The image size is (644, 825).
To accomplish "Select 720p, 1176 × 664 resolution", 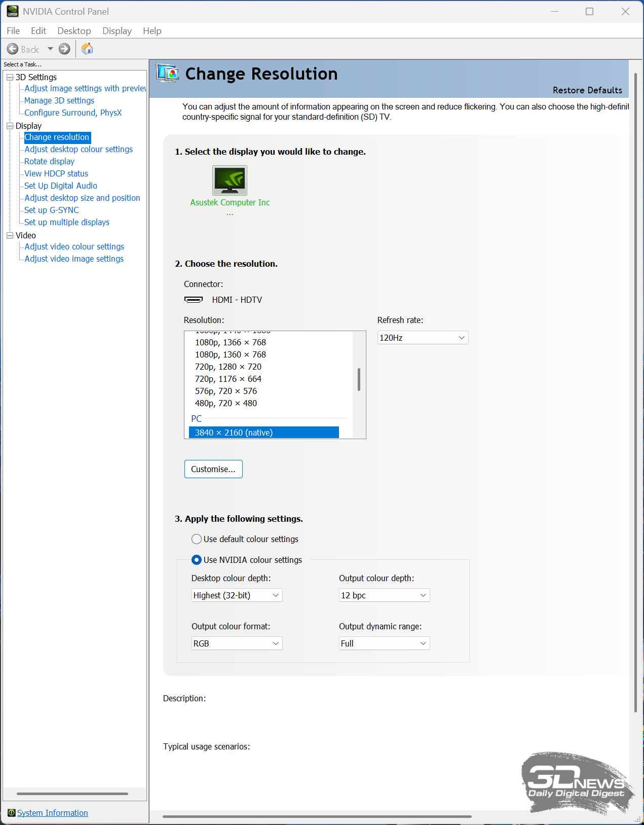I will 229,379.
